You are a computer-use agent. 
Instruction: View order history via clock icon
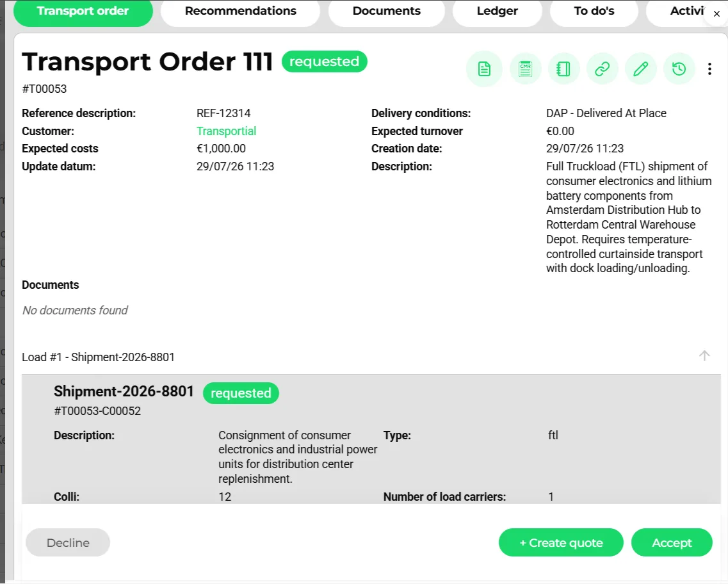coord(679,69)
